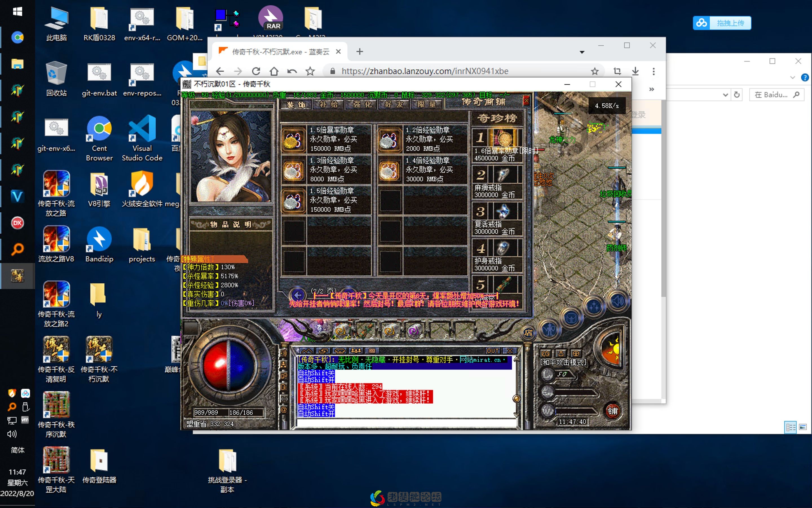The image size is (812, 508).
Task: Click the chat toolbar keyboard icon
Action: pyautogui.click(x=372, y=351)
